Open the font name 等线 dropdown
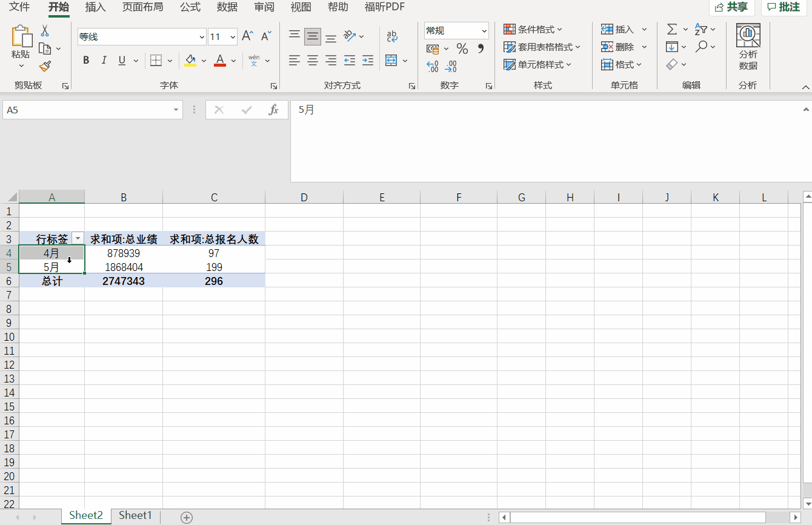The height and width of the screenshot is (525, 812). (202, 37)
